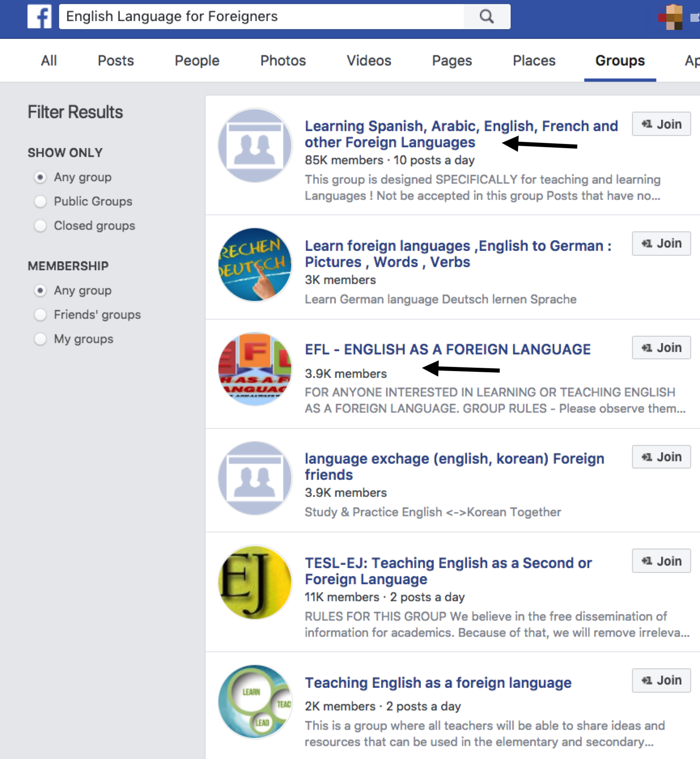The width and height of the screenshot is (700, 759).
Task: Open Learning Spanish, Arabic, English group link
Action: pos(461,134)
